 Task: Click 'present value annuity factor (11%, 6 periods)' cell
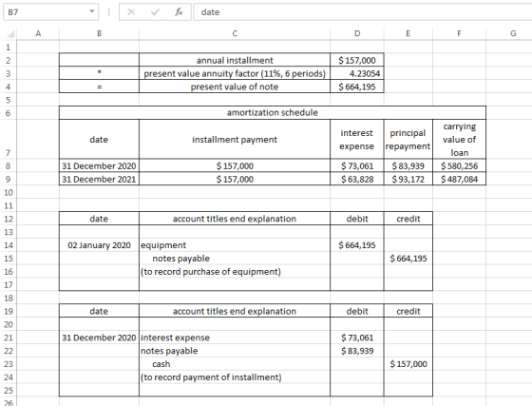[235, 73]
